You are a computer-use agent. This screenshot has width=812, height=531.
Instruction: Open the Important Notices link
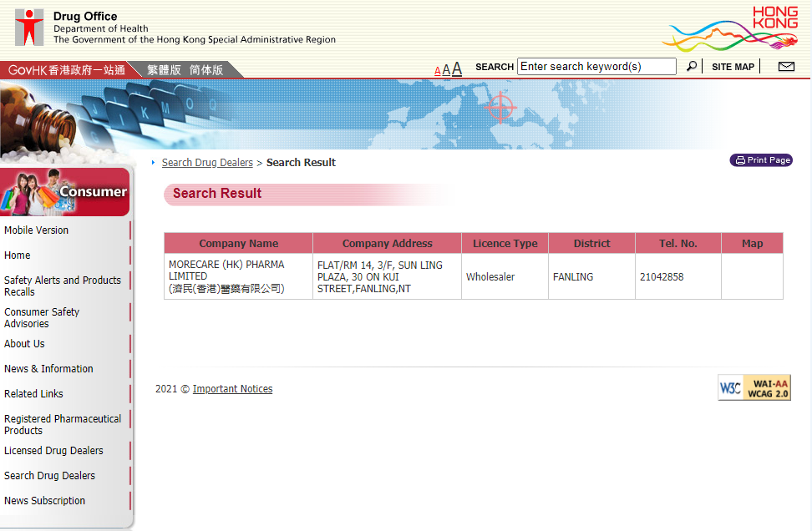click(232, 389)
